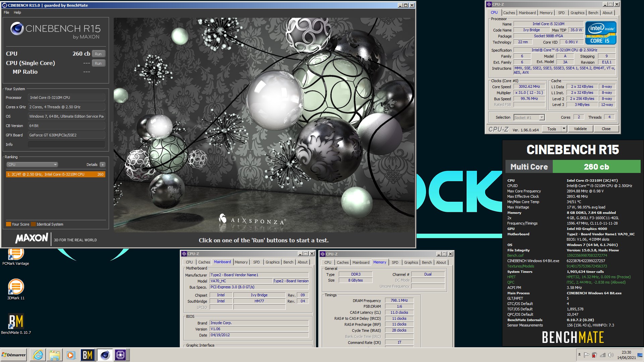Open the Cinebench Help menu
The image size is (644, 362).
click(x=17, y=12)
